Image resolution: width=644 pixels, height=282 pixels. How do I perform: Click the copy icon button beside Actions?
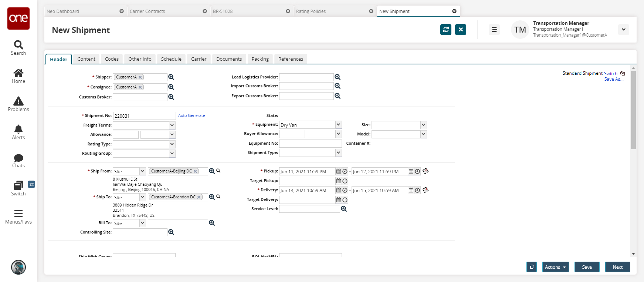pyautogui.click(x=531, y=267)
